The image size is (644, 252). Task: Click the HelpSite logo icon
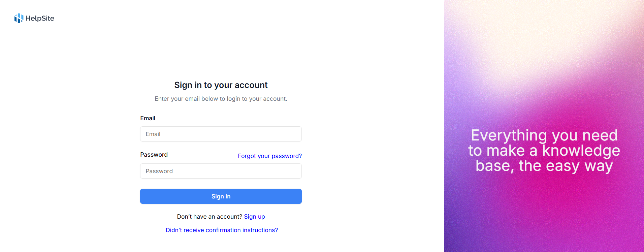[19, 18]
